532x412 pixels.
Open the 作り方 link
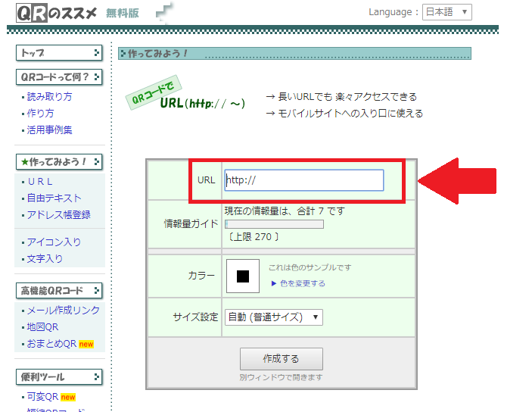[41, 114]
